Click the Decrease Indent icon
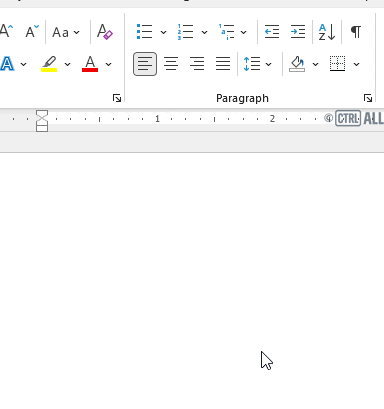 (x=272, y=32)
